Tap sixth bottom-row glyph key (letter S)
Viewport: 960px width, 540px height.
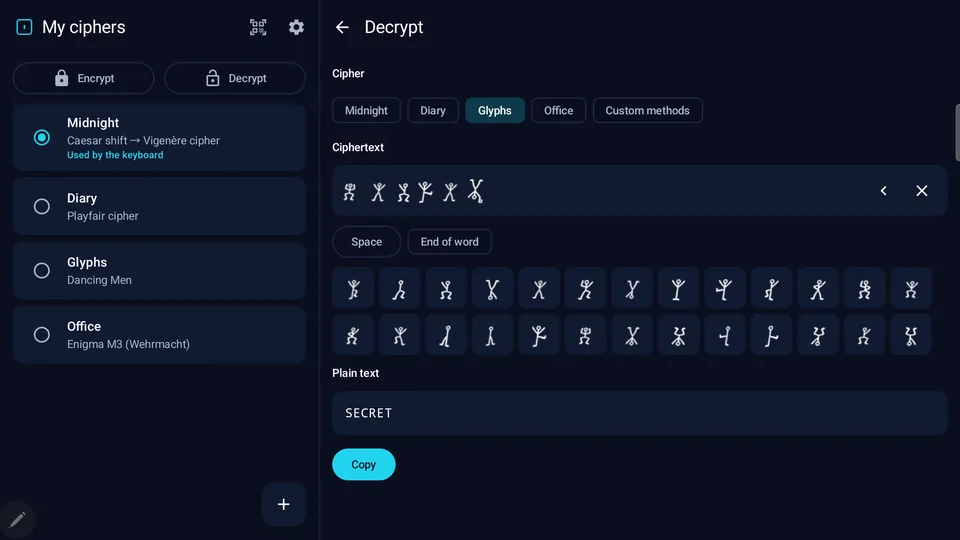pyautogui.click(x=586, y=336)
